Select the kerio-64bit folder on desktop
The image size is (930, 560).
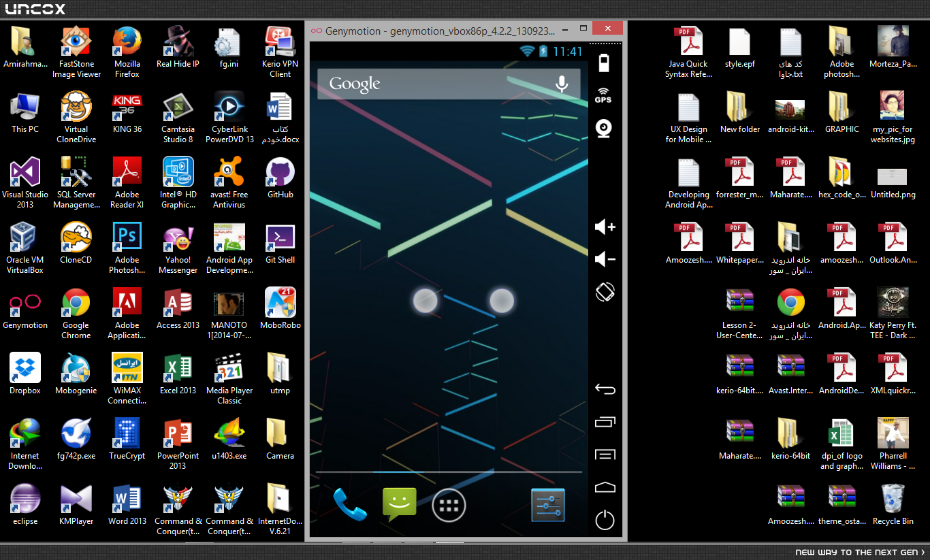tap(791, 440)
